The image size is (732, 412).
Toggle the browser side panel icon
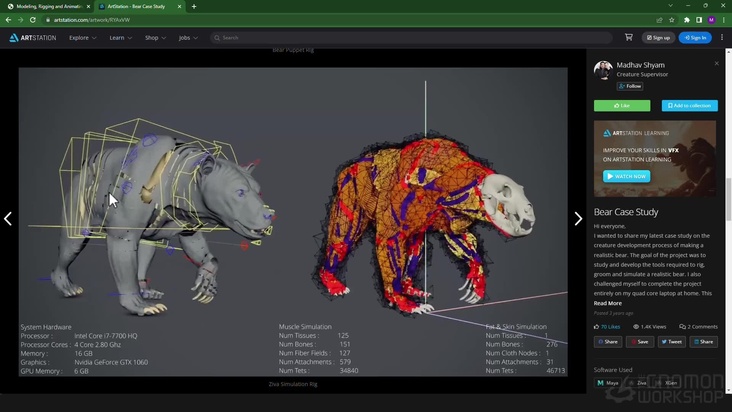click(x=699, y=20)
